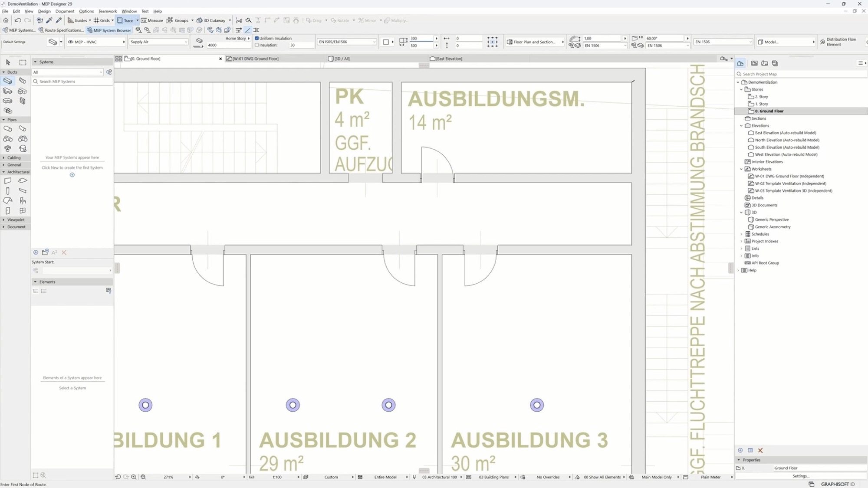The image size is (868, 488).
Task: Click the Settings... button in Properties
Action: (x=801, y=476)
